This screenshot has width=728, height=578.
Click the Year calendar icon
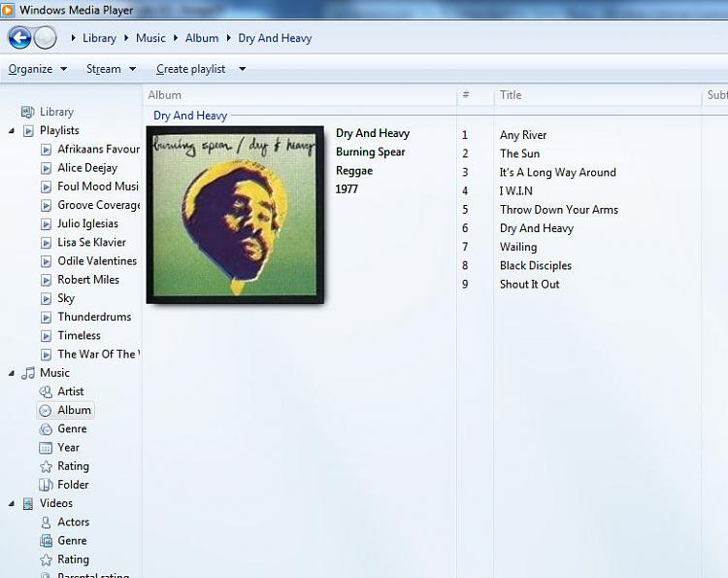(46, 448)
